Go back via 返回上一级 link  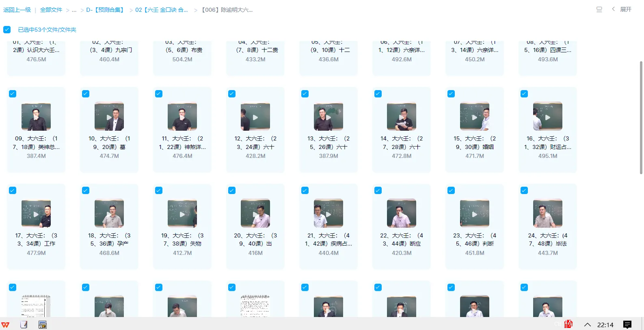(x=17, y=10)
